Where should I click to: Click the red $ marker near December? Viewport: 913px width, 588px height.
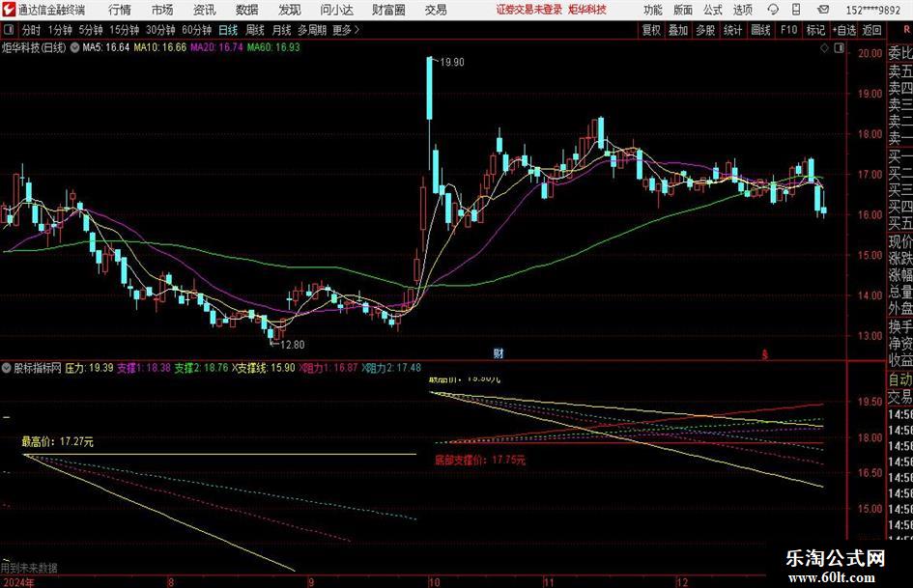pyautogui.click(x=765, y=354)
